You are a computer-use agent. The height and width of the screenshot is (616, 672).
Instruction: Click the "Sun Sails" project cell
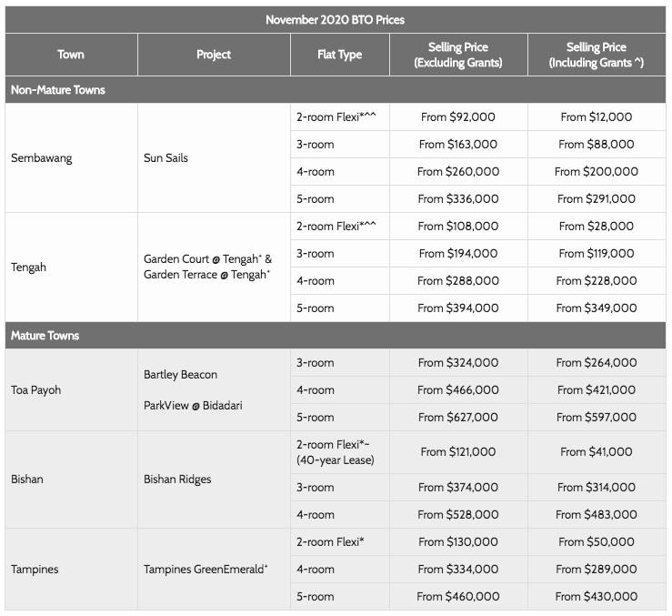pos(166,158)
